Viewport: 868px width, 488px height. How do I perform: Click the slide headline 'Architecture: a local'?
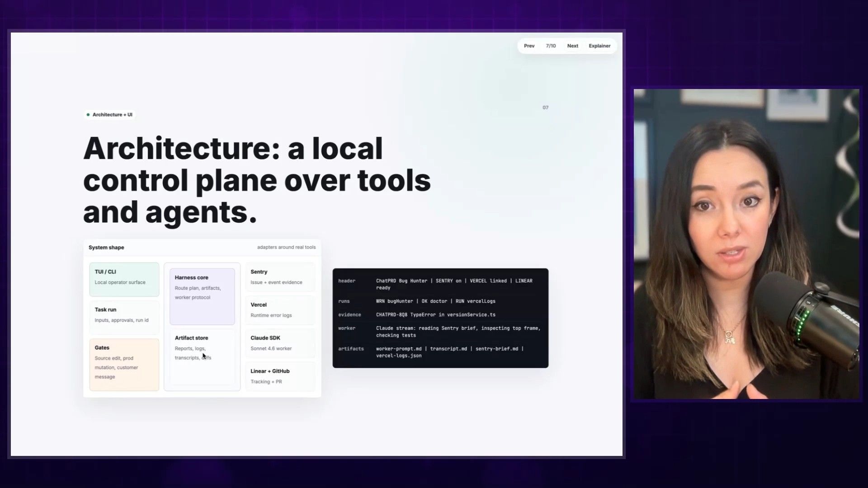click(x=233, y=149)
